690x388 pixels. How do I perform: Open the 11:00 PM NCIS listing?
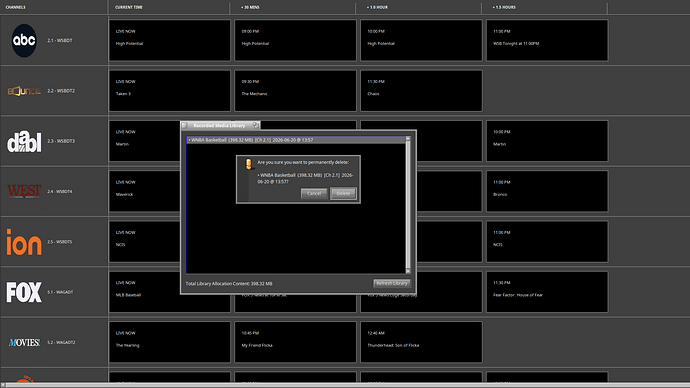point(547,242)
